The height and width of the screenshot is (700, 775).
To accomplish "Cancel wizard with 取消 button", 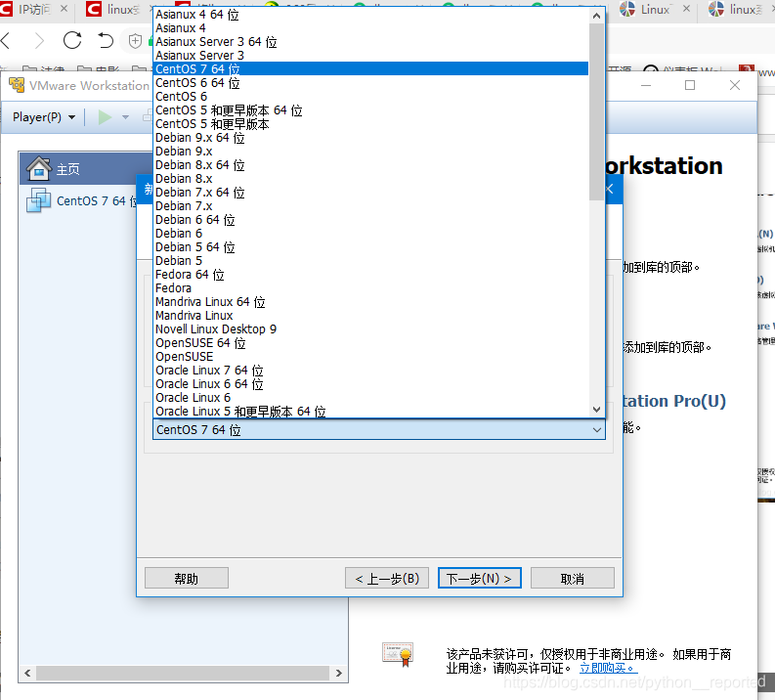I will [x=573, y=579].
